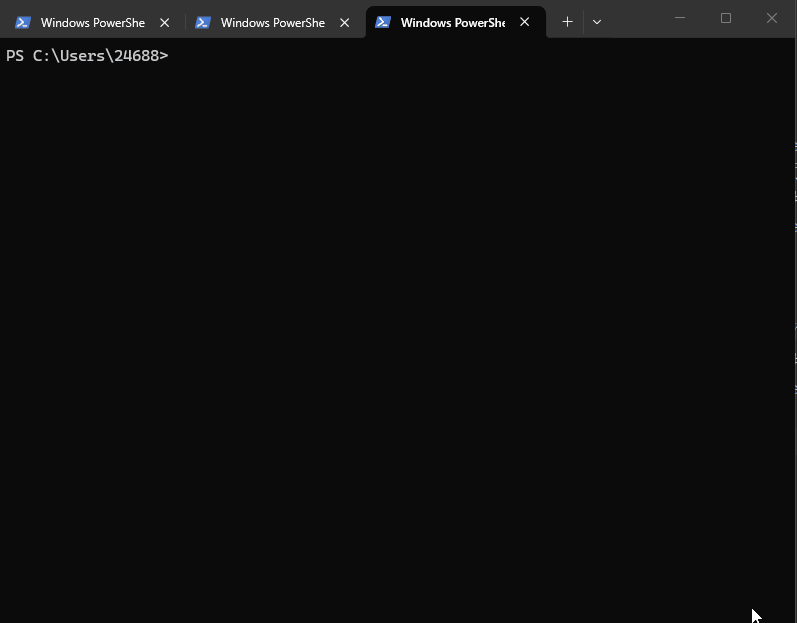Close the second PowerShell tab

pyautogui.click(x=345, y=22)
